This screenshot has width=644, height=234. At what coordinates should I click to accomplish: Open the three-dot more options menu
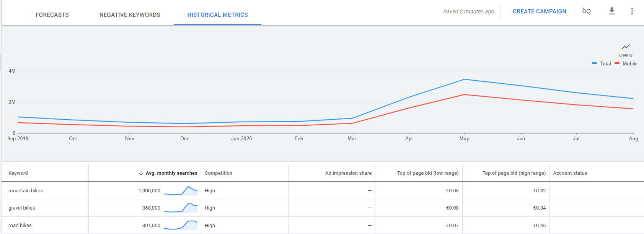point(632,11)
